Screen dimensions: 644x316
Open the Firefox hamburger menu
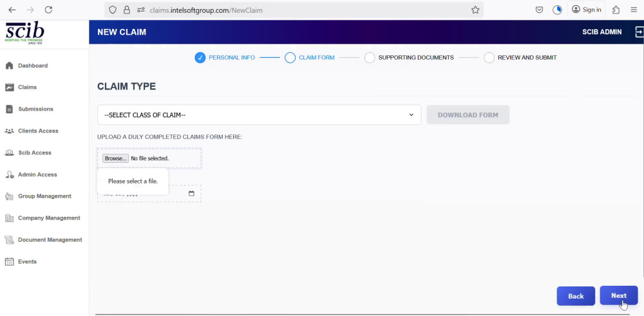tap(634, 10)
